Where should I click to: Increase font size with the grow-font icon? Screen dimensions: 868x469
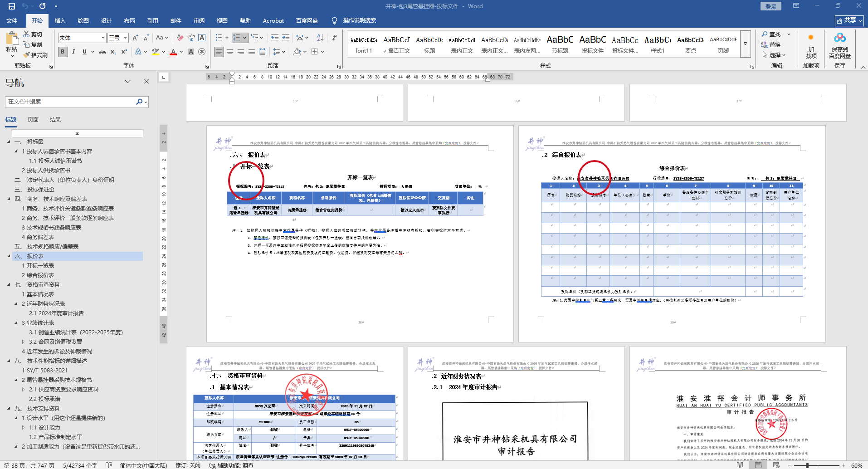tap(135, 38)
